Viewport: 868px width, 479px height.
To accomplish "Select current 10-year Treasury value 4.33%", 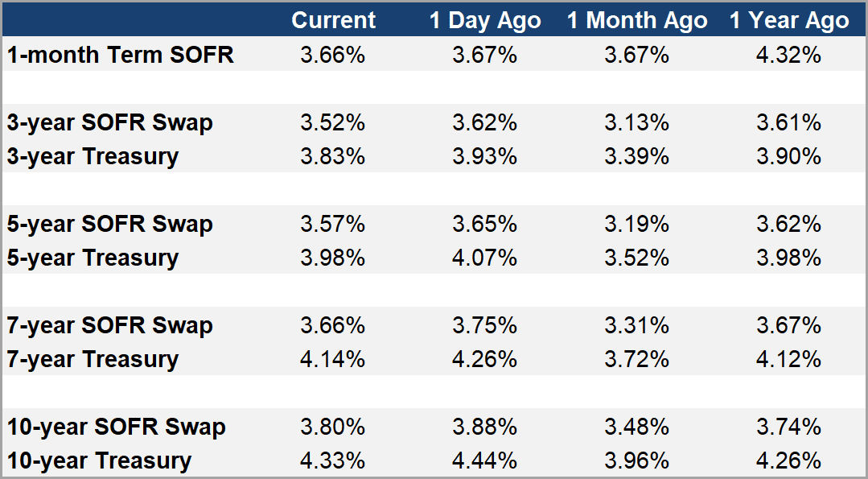I will click(x=333, y=460).
